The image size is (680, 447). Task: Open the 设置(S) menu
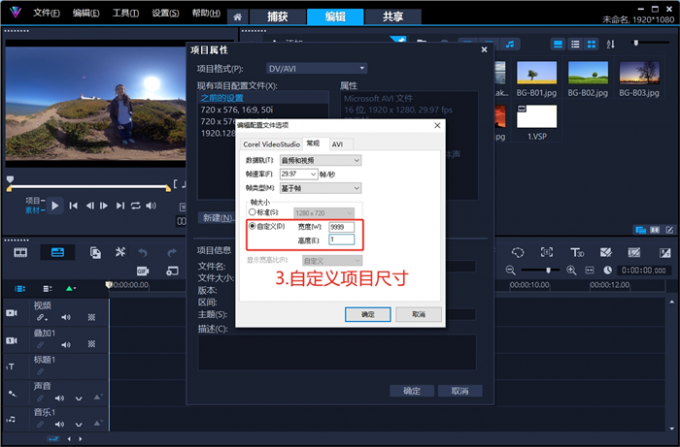tap(165, 13)
